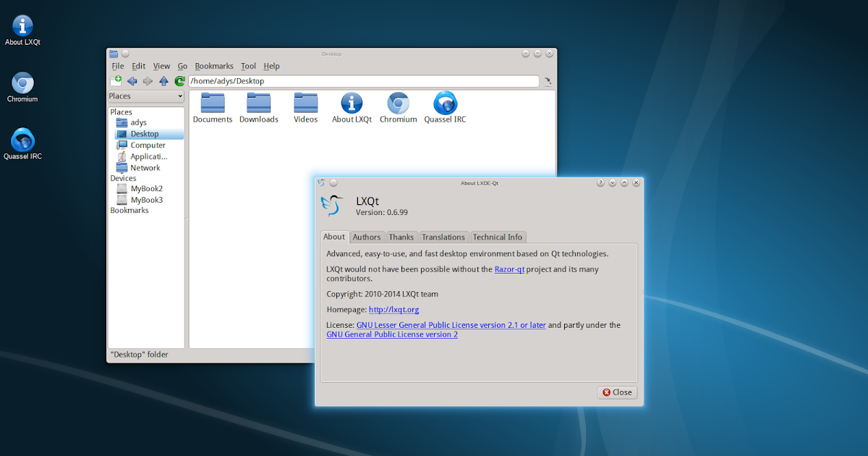Click the /home/adys/Desktop path field

364,82
